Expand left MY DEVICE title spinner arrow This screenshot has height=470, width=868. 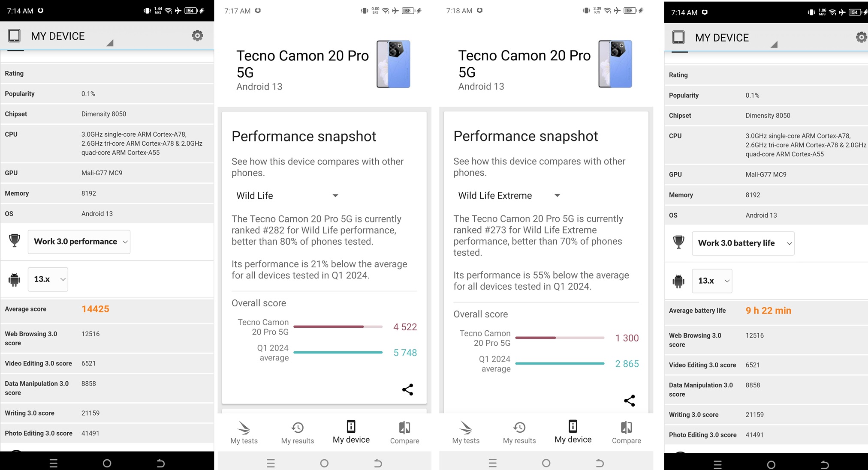110,43
